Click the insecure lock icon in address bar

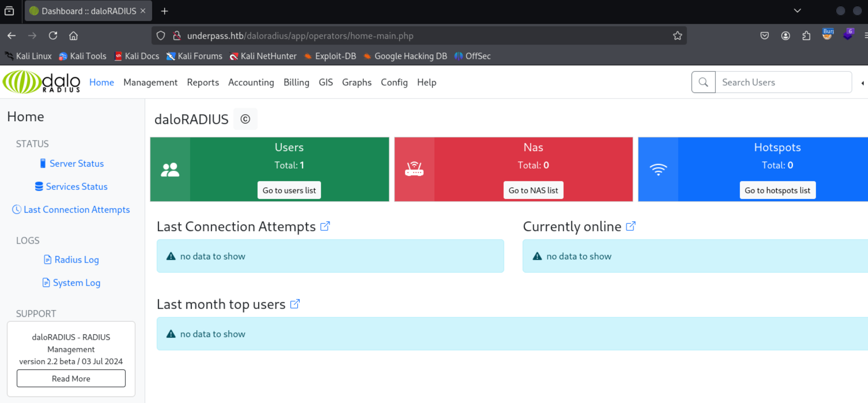click(177, 35)
